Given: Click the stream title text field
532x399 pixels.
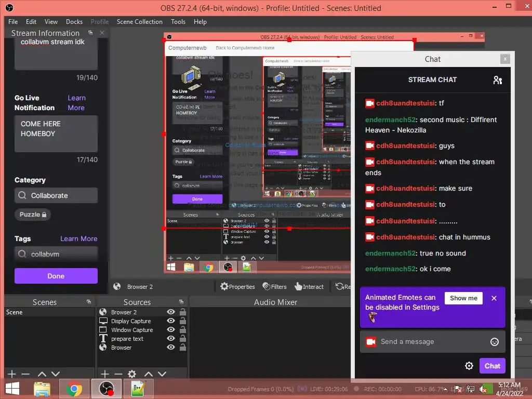Looking at the screenshot, I should 56,53.
